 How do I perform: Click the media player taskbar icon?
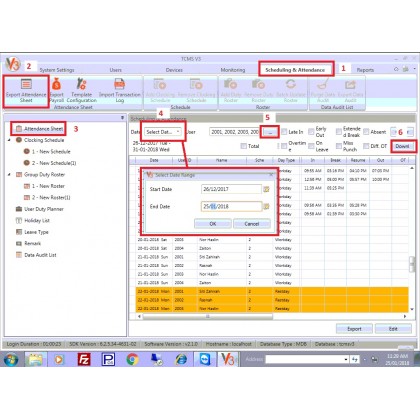click(59, 359)
